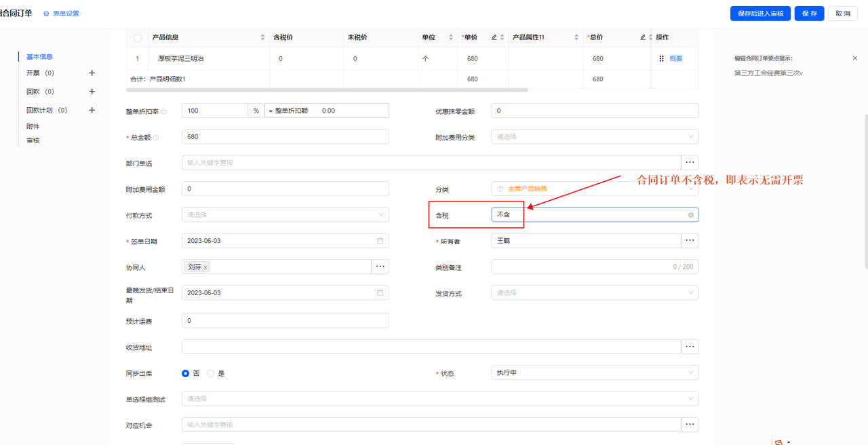Click edit pencil in 单价 column header
Screen dimensions: 868x445
click(494, 37)
